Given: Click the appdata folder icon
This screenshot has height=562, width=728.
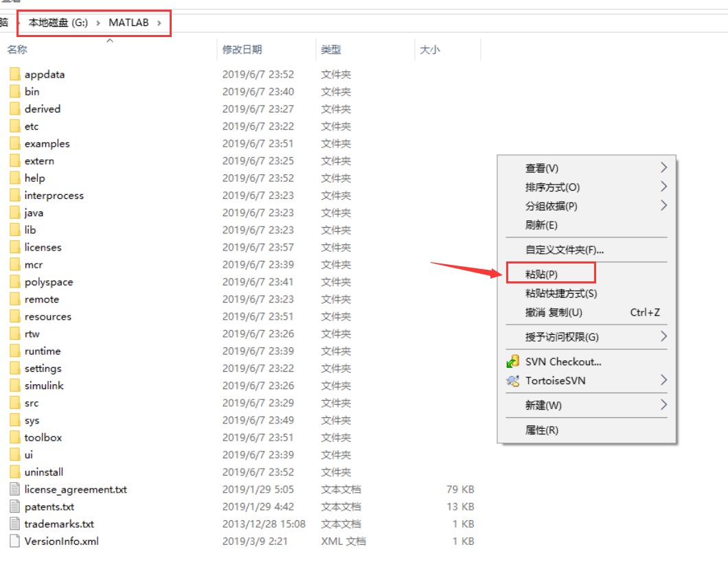Looking at the screenshot, I should 15,74.
